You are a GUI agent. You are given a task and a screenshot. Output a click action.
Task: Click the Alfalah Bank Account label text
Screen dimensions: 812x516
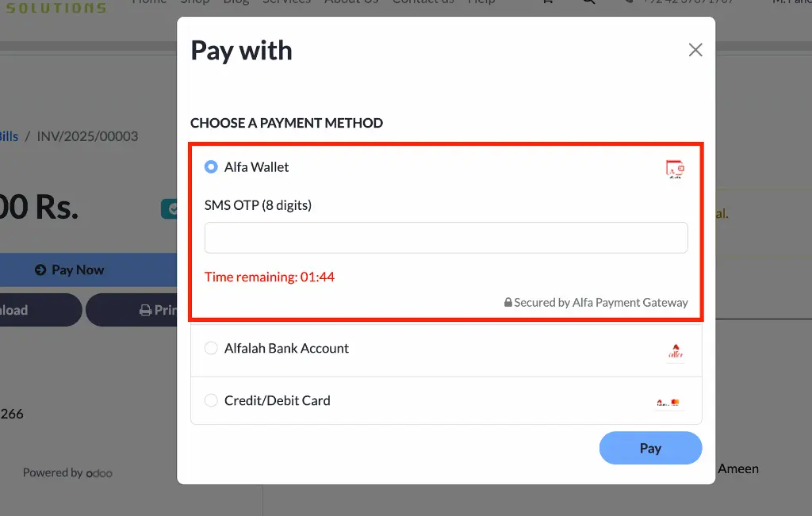pos(286,348)
